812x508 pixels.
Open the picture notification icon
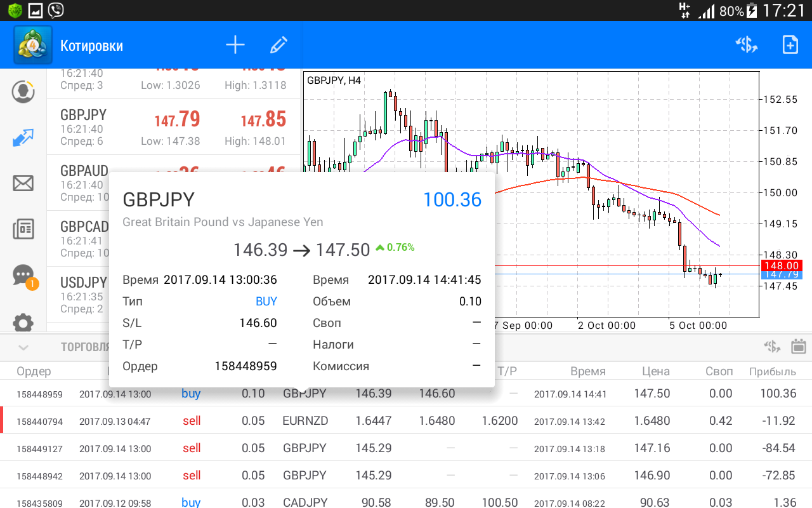tap(36, 10)
